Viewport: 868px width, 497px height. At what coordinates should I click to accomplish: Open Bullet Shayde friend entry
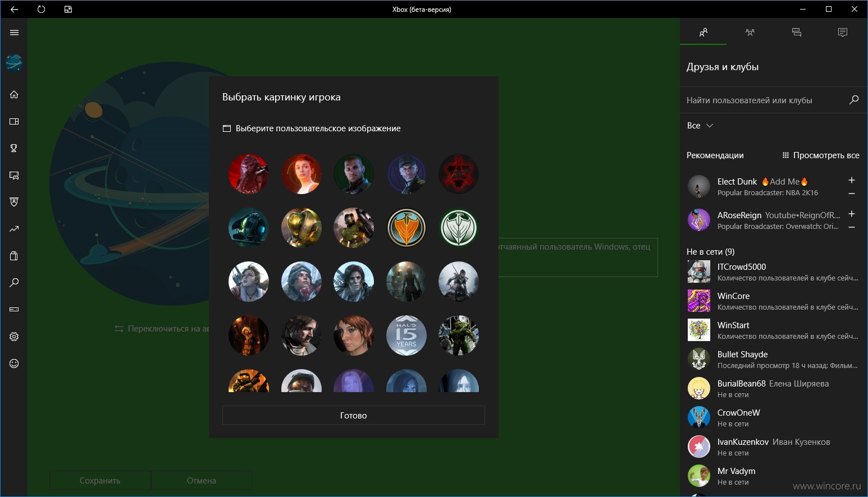pyautogui.click(x=773, y=360)
